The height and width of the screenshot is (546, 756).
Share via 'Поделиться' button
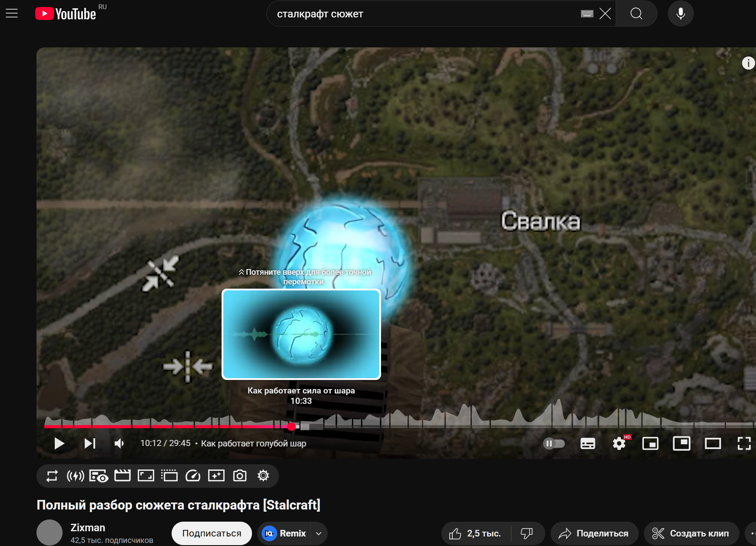[594, 533]
